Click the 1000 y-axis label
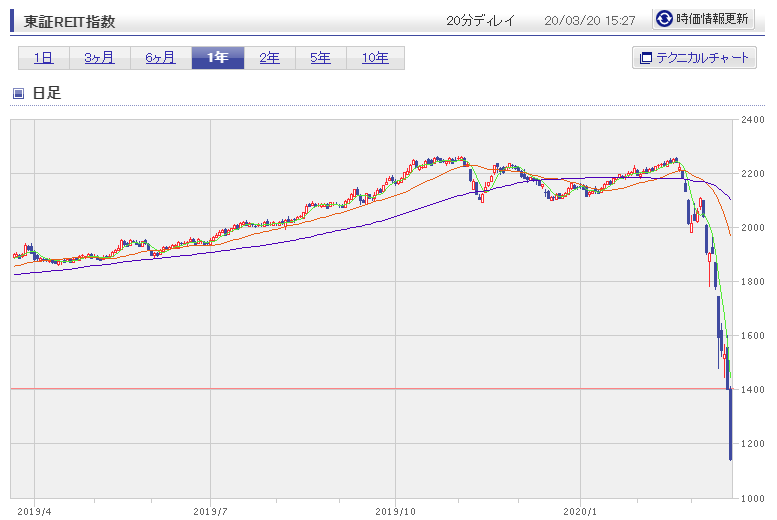The width and height of the screenshot is (777, 520). tap(753, 498)
